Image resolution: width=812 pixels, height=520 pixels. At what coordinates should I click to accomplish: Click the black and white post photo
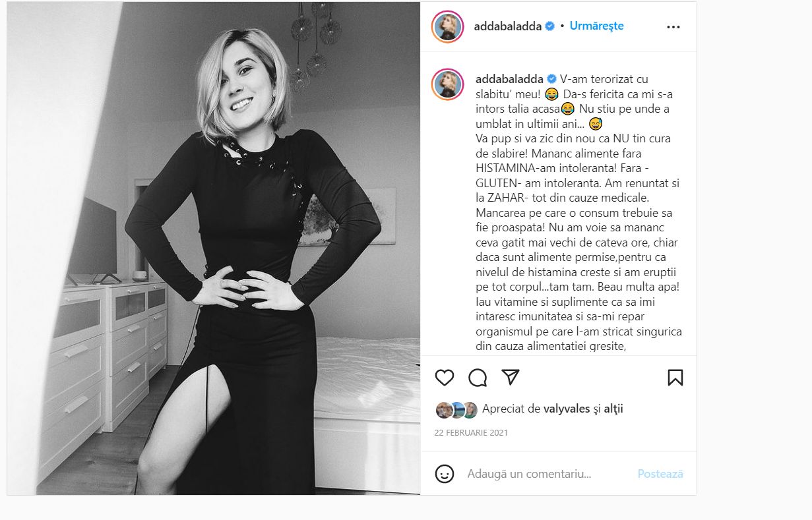point(214,248)
